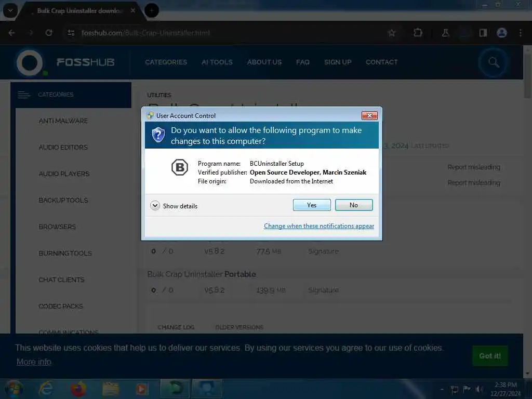Select CHAT CLIENTS category

coord(61,280)
